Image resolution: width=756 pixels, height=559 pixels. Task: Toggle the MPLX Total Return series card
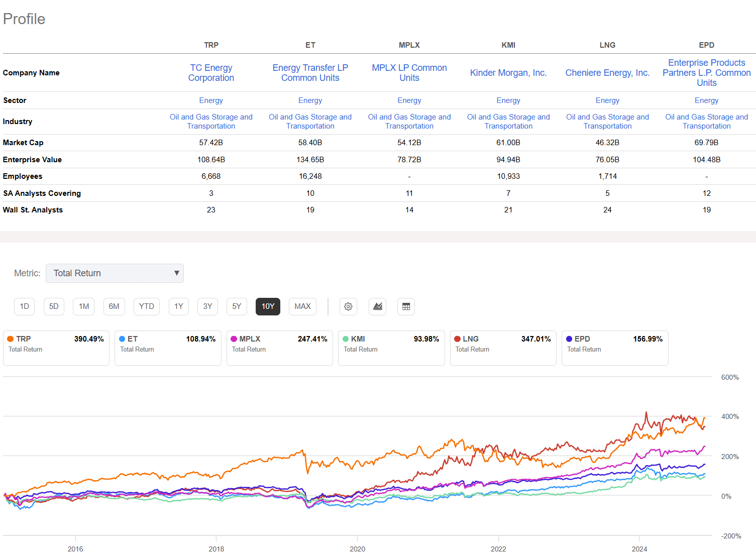279,348
